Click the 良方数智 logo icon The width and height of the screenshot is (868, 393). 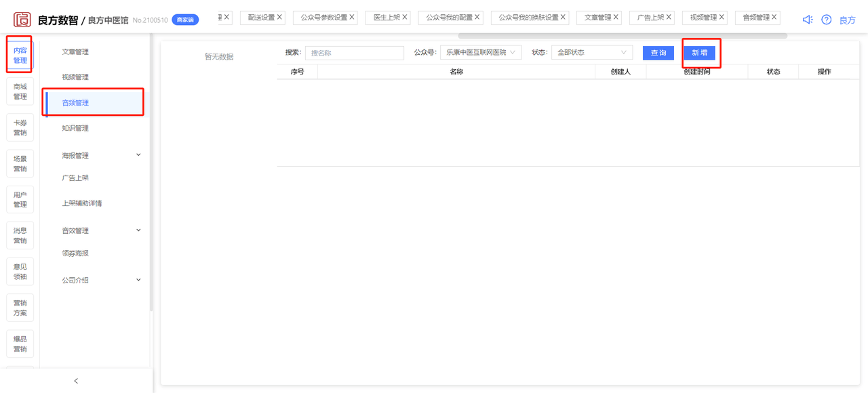pos(22,19)
